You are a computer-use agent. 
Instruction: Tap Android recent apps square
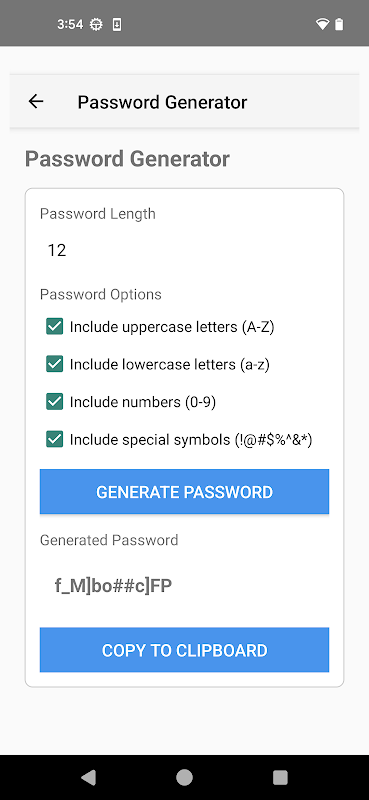click(x=280, y=777)
